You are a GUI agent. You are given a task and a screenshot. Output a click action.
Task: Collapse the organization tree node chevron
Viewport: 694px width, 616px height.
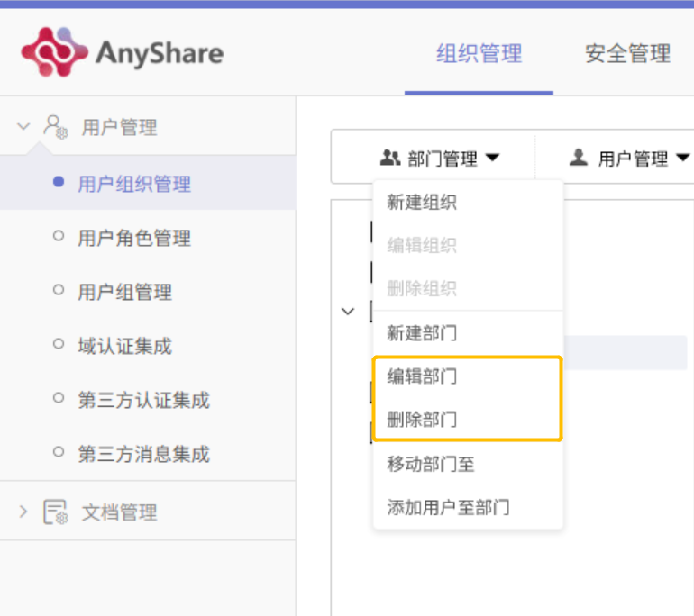click(x=348, y=312)
